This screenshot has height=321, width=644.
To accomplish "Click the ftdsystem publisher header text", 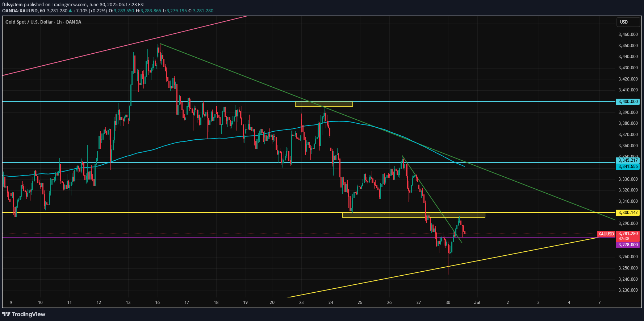I will (12, 5).
